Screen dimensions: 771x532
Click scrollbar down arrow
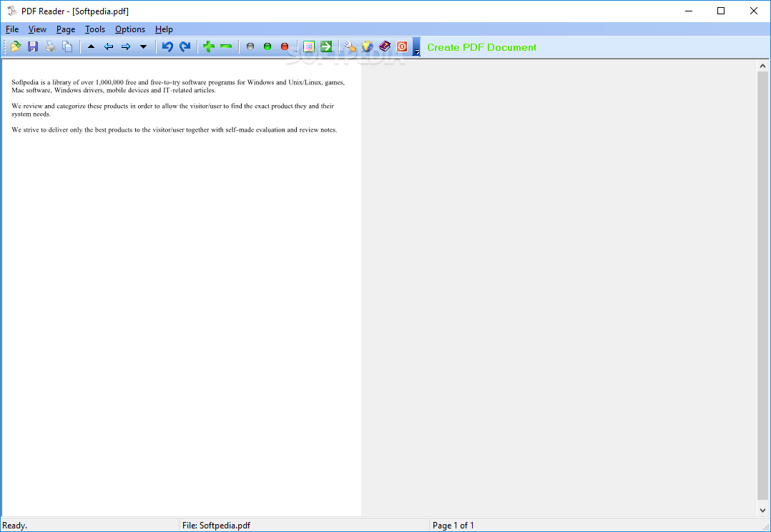coord(762,511)
